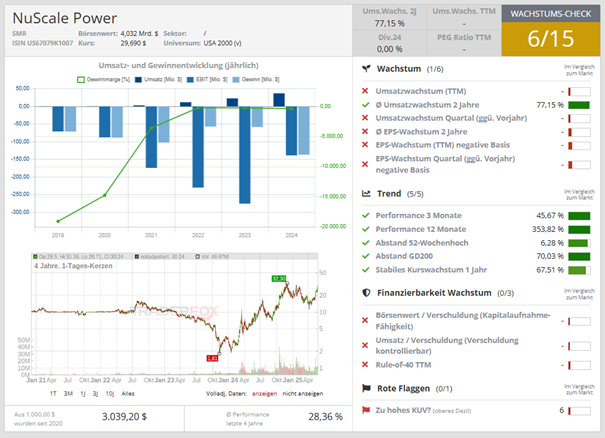605x438 pixels.
Task: Click the NuScale Power title
Action: (64, 18)
